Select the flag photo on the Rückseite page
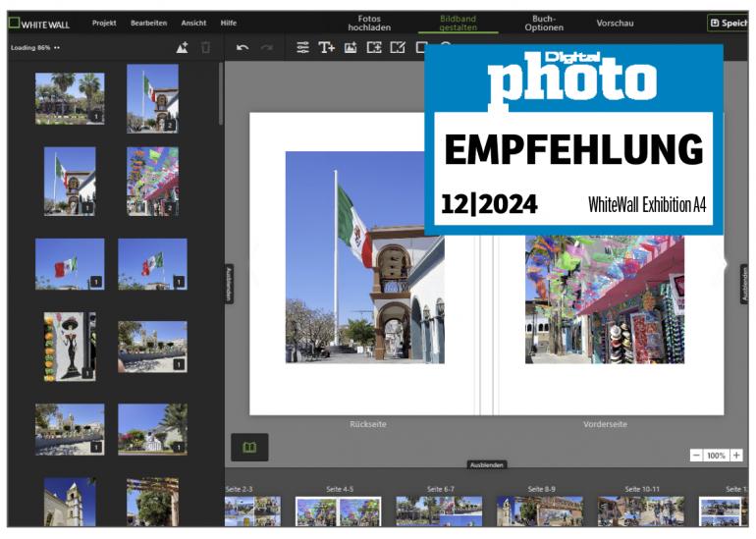Screen dimensions: 756x539 click(x=365, y=257)
